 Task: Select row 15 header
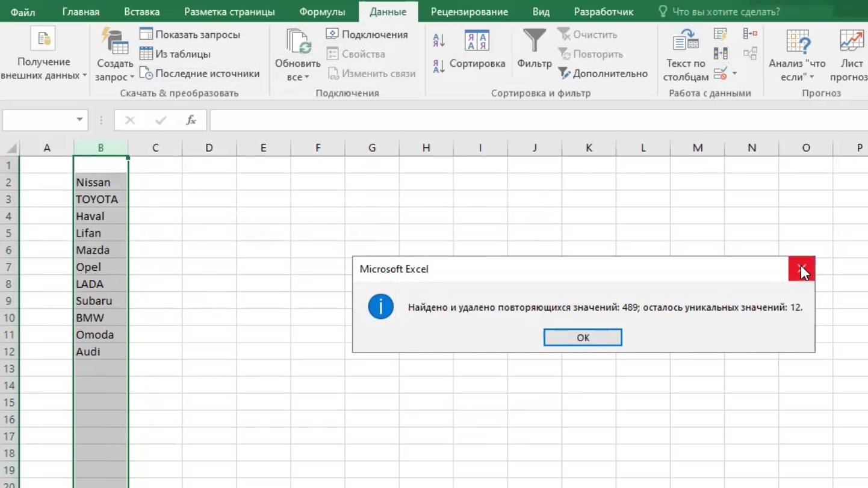click(9, 403)
